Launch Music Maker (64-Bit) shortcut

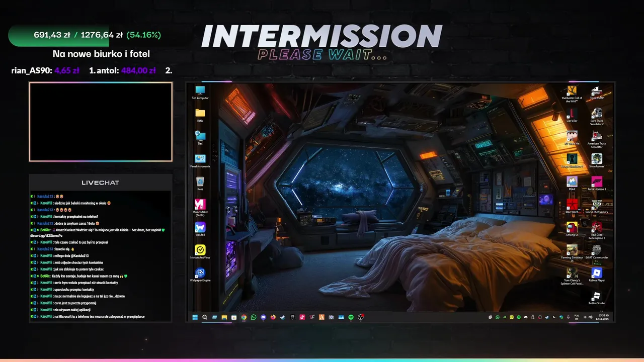click(x=200, y=208)
